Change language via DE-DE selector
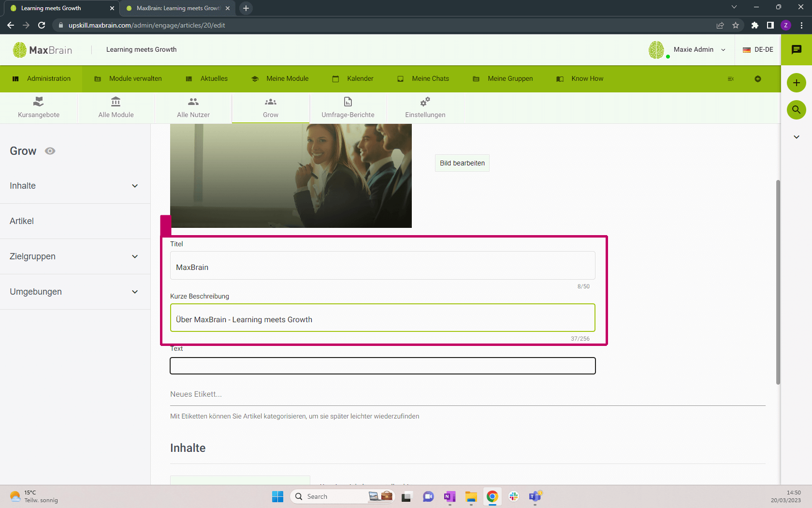 tap(758, 50)
